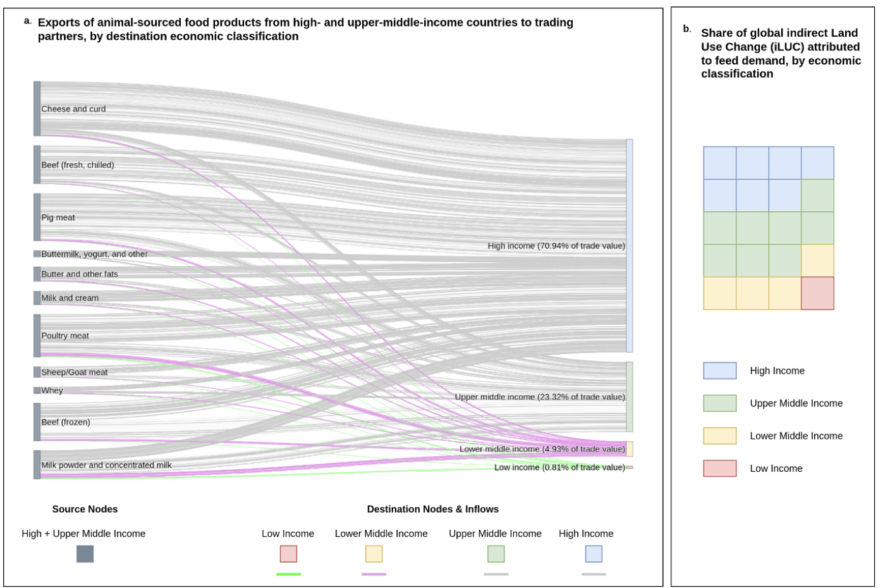Select the Poultry meat source node

[x=37, y=336]
